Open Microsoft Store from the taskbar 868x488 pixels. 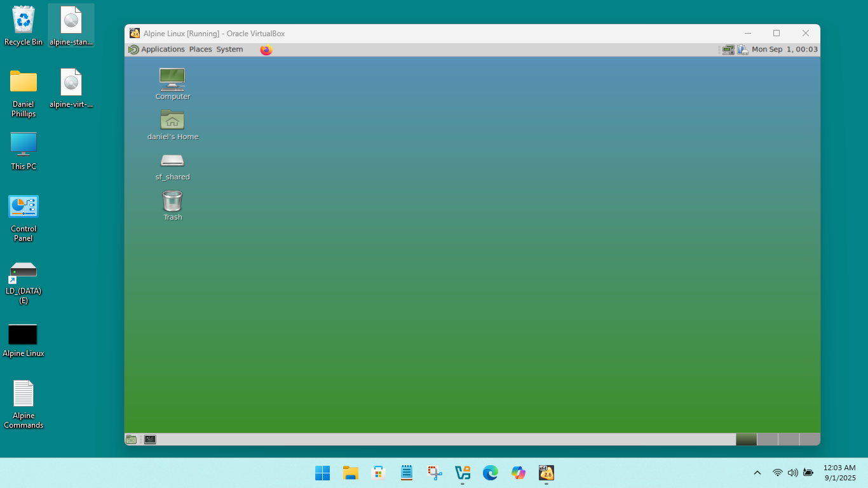pyautogui.click(x=379, y=473)
